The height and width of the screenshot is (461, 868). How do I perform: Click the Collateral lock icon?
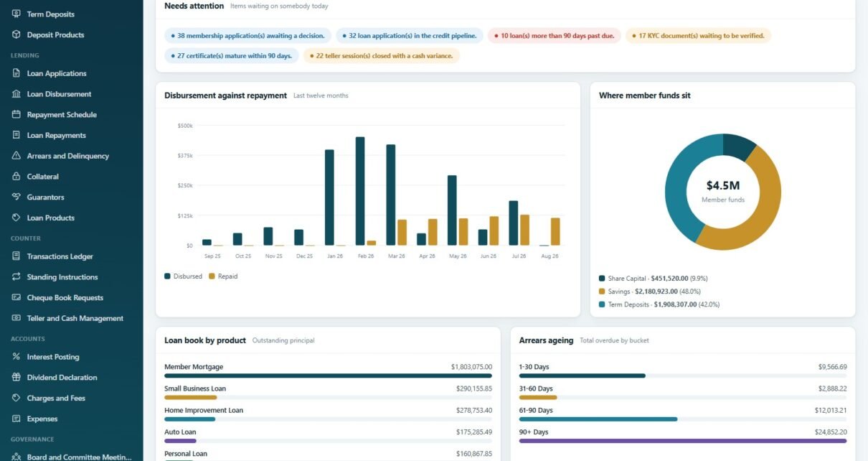[x=16, y=177]
